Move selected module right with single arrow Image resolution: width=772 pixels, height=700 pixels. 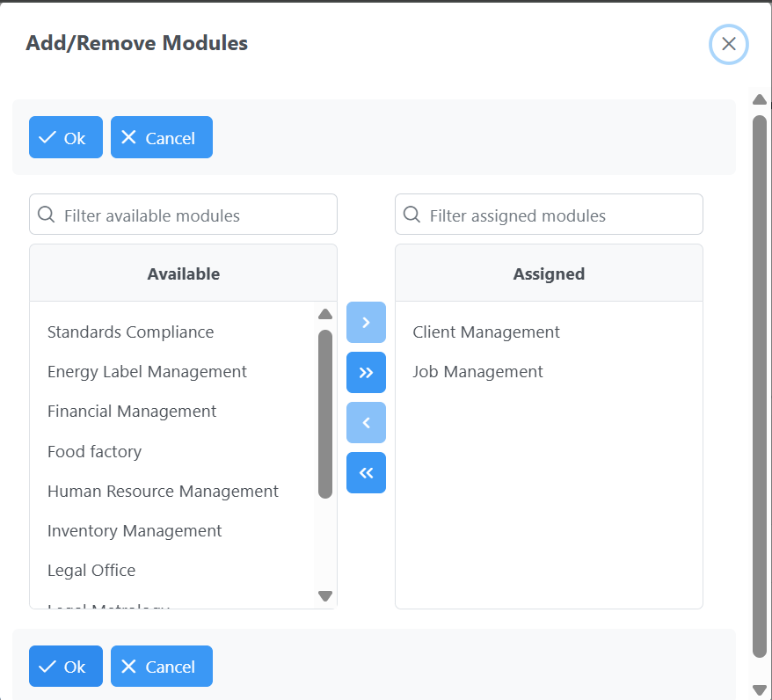pos(366,322)
